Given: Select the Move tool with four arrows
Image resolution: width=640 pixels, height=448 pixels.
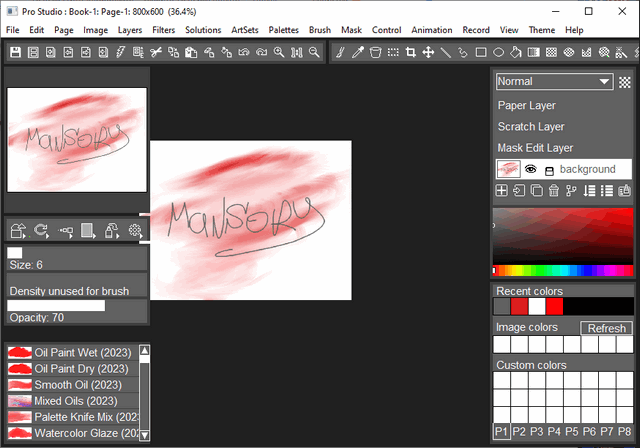Looking at the screenshot, I should pos(428,52).
